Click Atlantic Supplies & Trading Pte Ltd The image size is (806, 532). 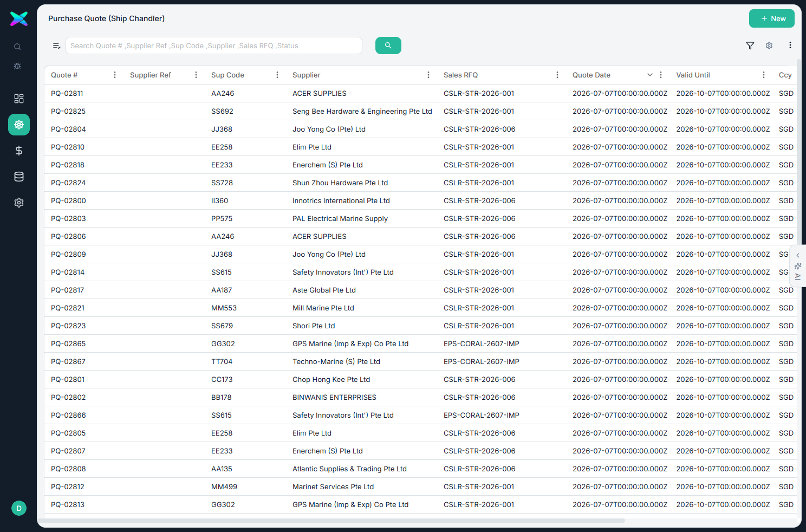tap(349, 469)
